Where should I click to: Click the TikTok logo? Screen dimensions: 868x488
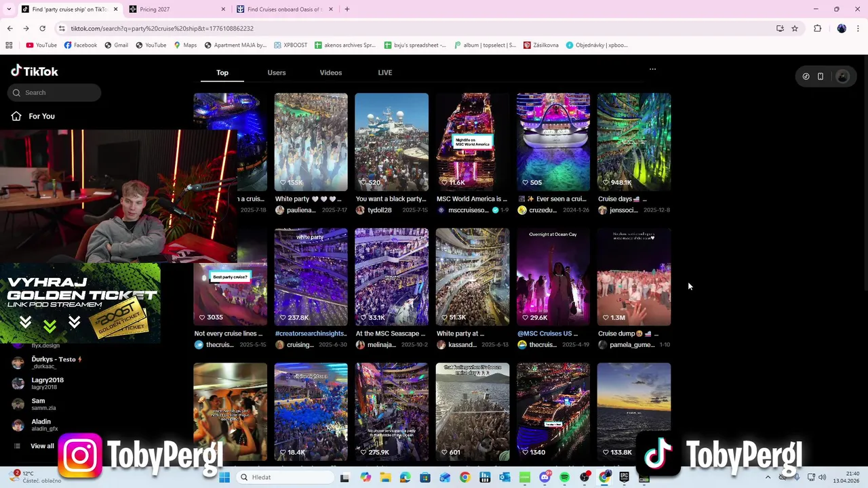point(35,71)
